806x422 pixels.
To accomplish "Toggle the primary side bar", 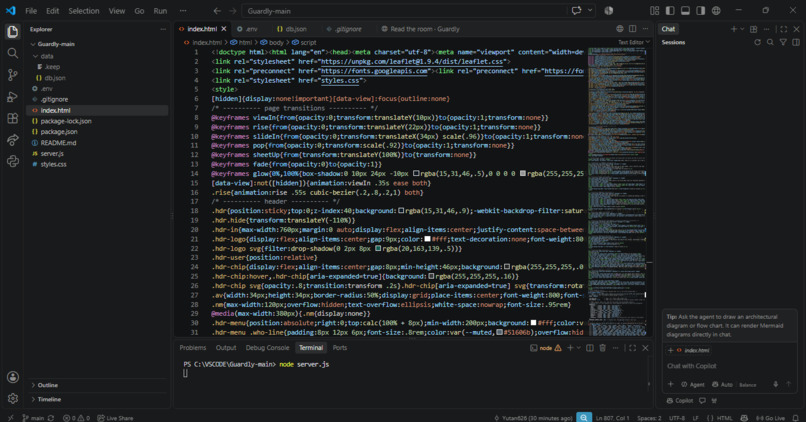I will (670, 10).
